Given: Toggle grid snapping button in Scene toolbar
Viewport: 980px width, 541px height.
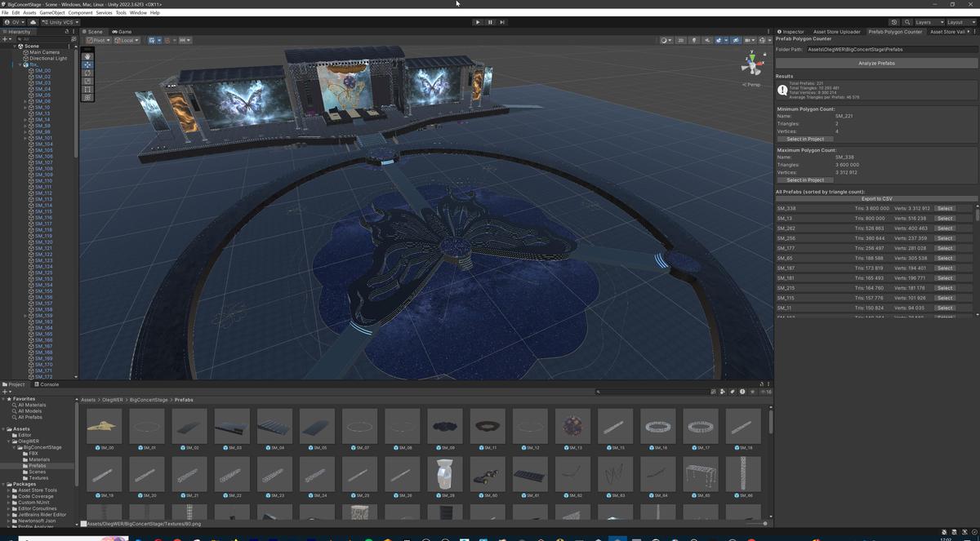Looking at the screenshot, I should (x=167, y=40).
